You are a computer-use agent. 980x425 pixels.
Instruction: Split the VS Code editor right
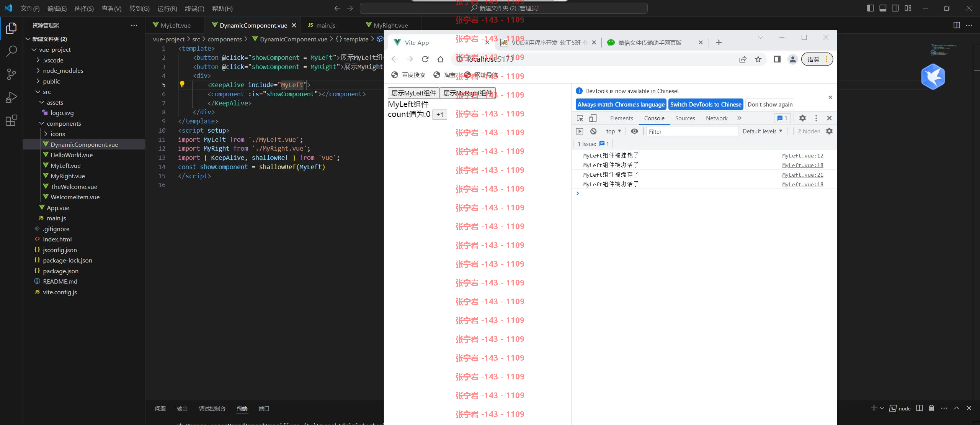coord(957,25)
